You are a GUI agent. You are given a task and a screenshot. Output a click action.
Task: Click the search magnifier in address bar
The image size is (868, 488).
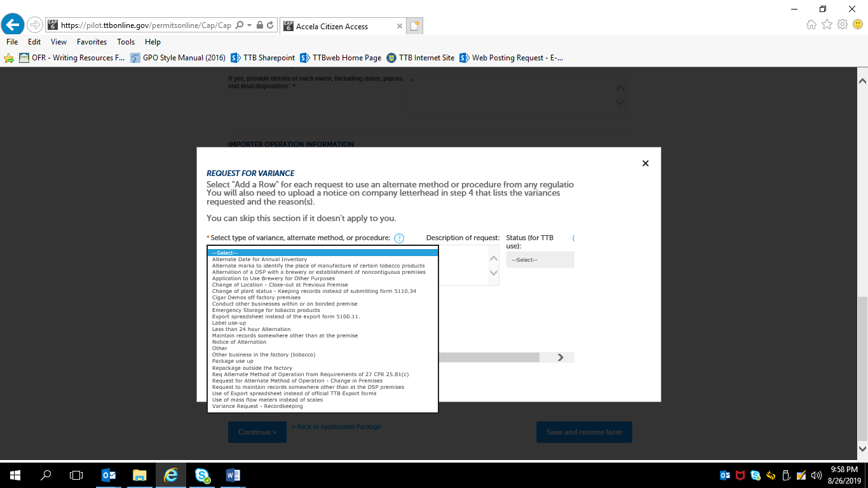click(x=239, y=25)
